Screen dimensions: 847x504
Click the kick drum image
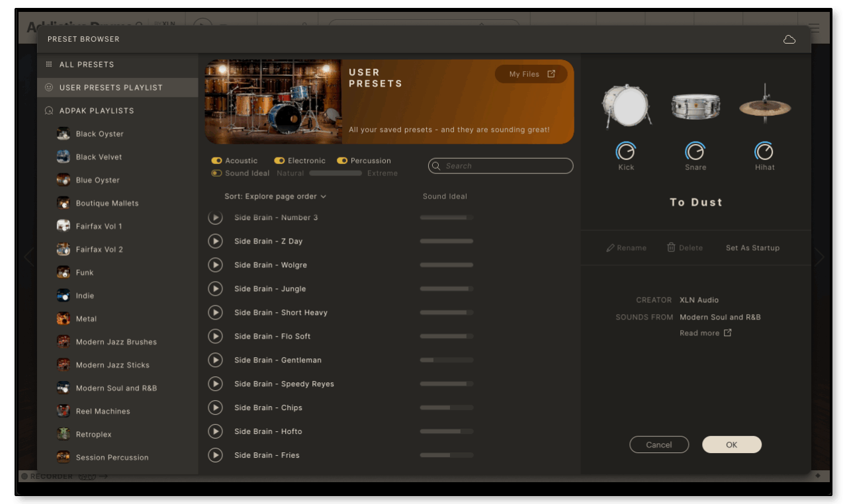tap(626, 106)
